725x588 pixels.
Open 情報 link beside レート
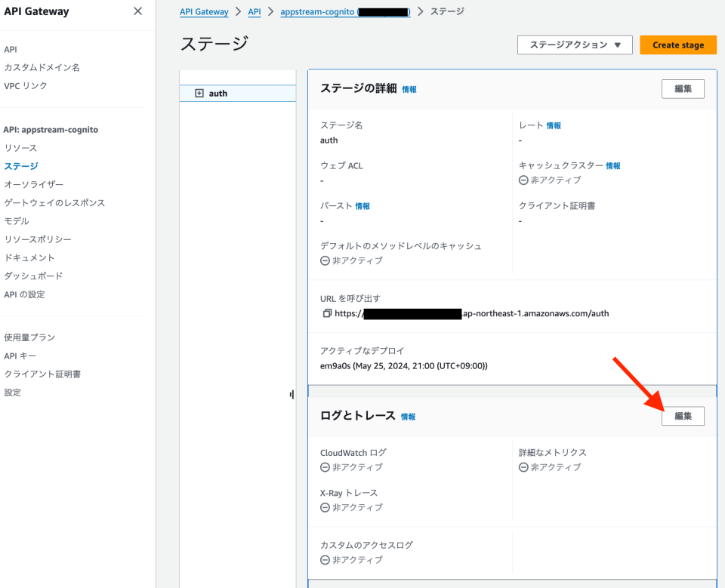click(x=554, y=126)
